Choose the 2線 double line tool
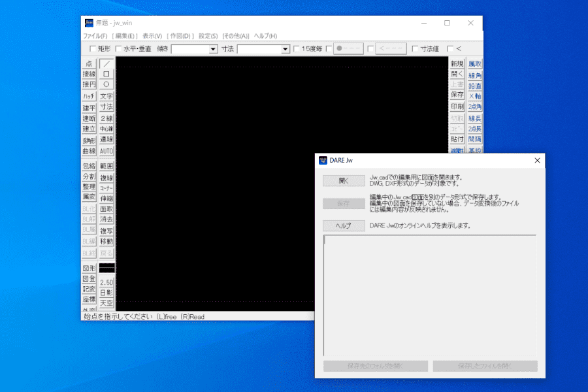Screen dimensions: 588x392 coord(106,118)
